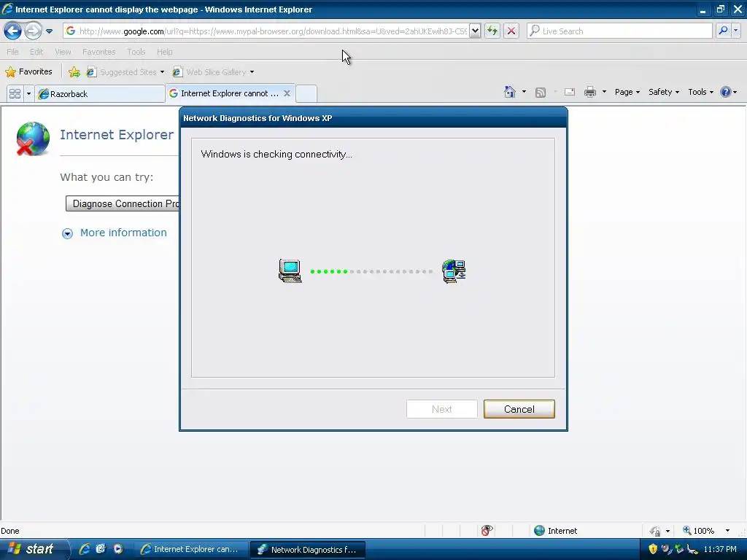Click the Stop loading red X icon
Viewport: 747px width, 560px height.
[511, 31]
